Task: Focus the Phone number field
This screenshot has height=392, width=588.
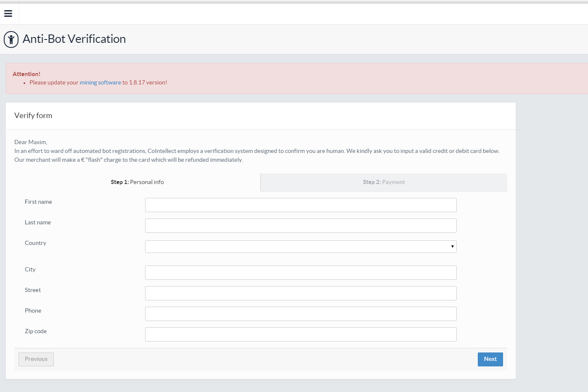Action: (301, 314)
